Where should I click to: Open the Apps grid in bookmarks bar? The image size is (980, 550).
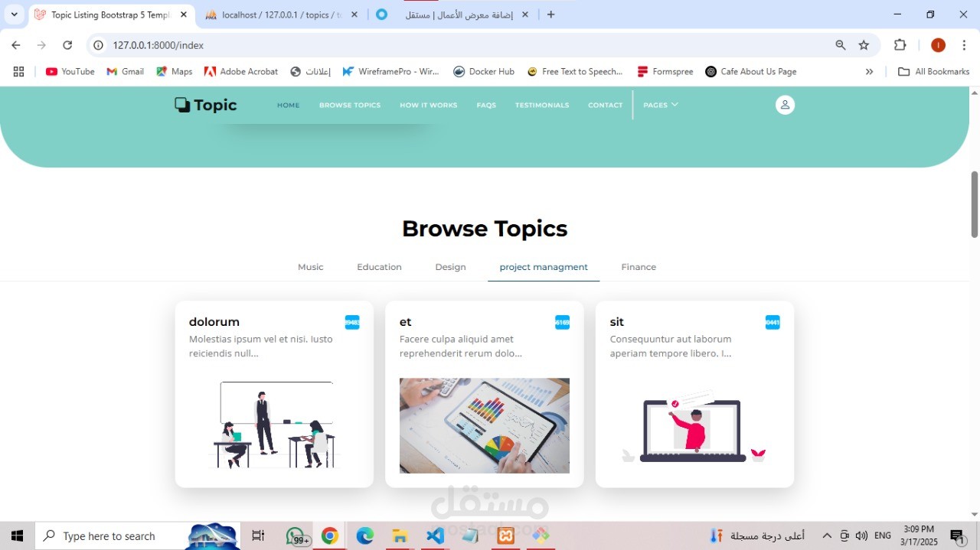tap(18, 71)
